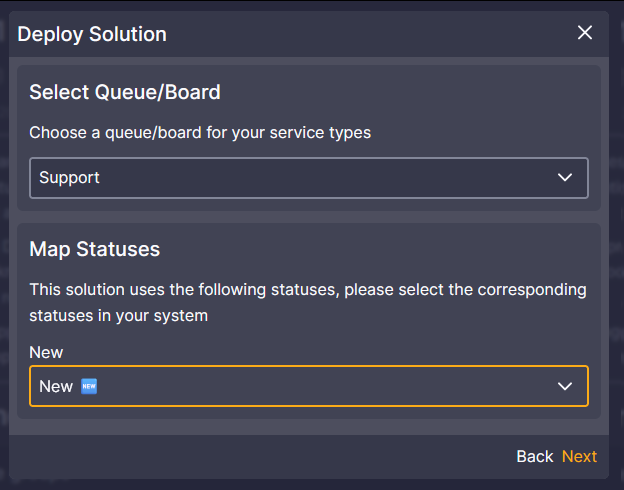
Task: Click the New text in status selector
Action: tap(56, 386)
